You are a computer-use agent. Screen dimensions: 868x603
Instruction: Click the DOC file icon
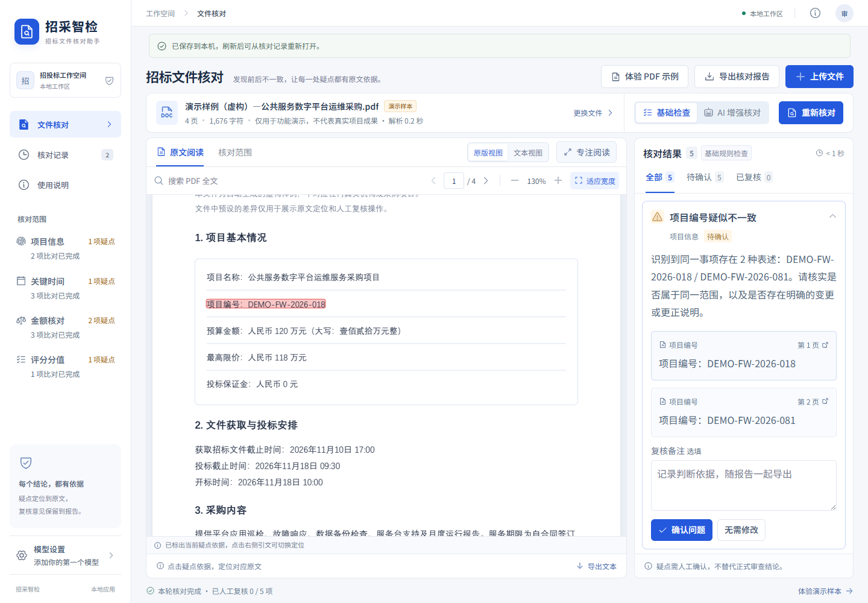(167, 113)
